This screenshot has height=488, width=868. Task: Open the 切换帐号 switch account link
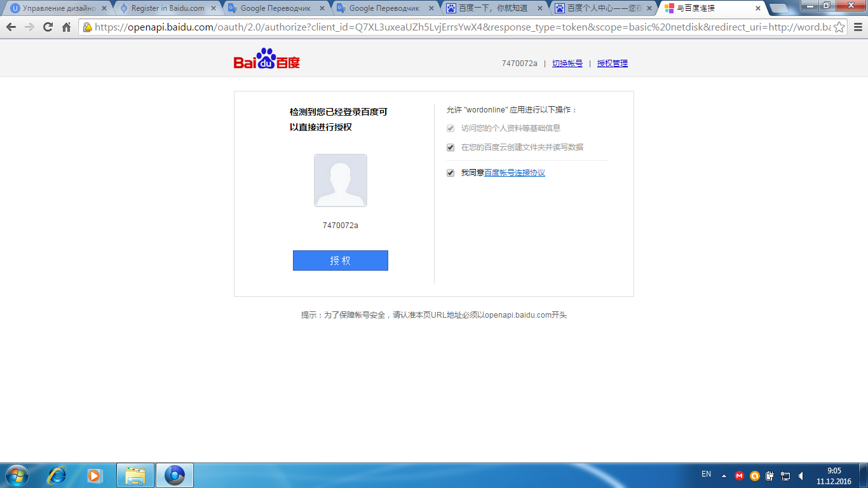point(567,64)
